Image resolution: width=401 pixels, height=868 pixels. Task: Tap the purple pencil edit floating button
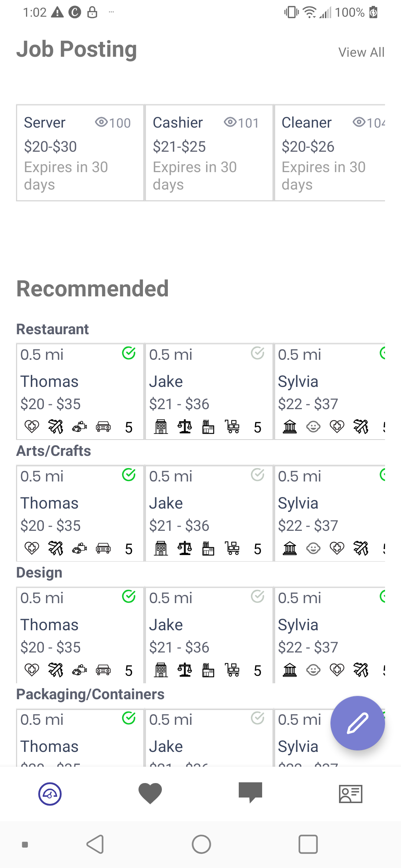pos(358,723)
